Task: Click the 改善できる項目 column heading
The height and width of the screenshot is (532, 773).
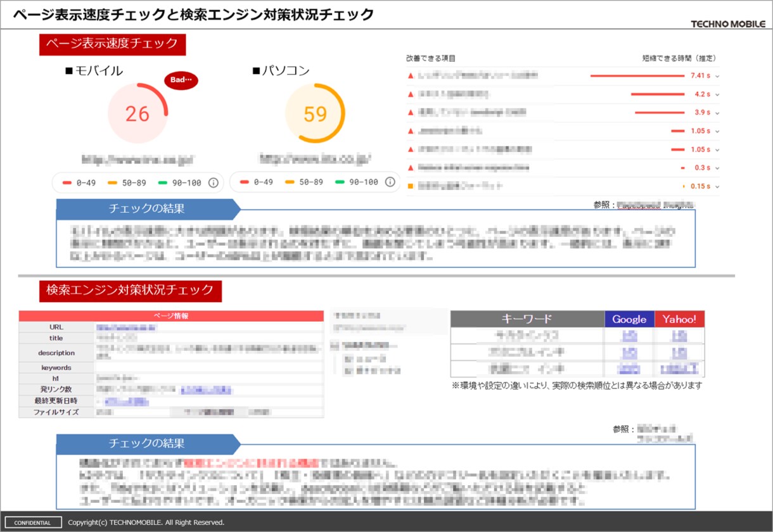Action: coord(431,58)
